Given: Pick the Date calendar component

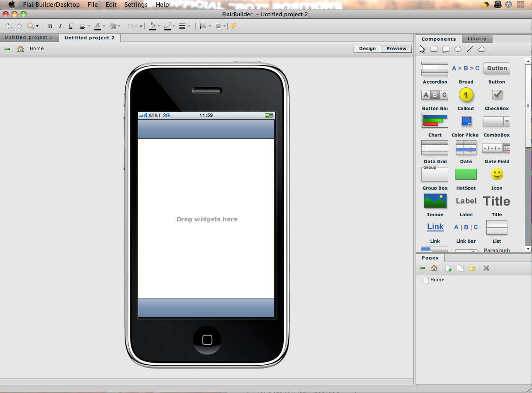Looking at the screenshot, I should 466,152.
